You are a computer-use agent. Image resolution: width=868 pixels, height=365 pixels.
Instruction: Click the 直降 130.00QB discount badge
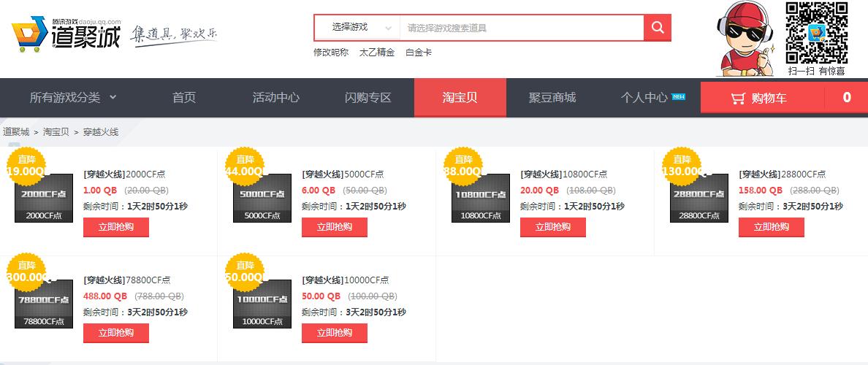pyautogui.click(x=682, y=166)
